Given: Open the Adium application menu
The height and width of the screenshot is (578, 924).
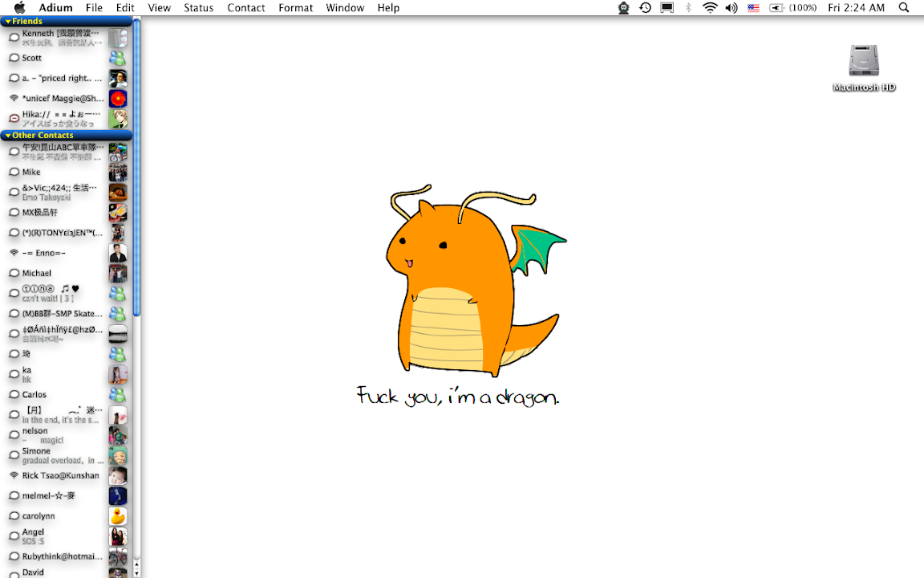Looking at the screenshot, I should point(55,8).
